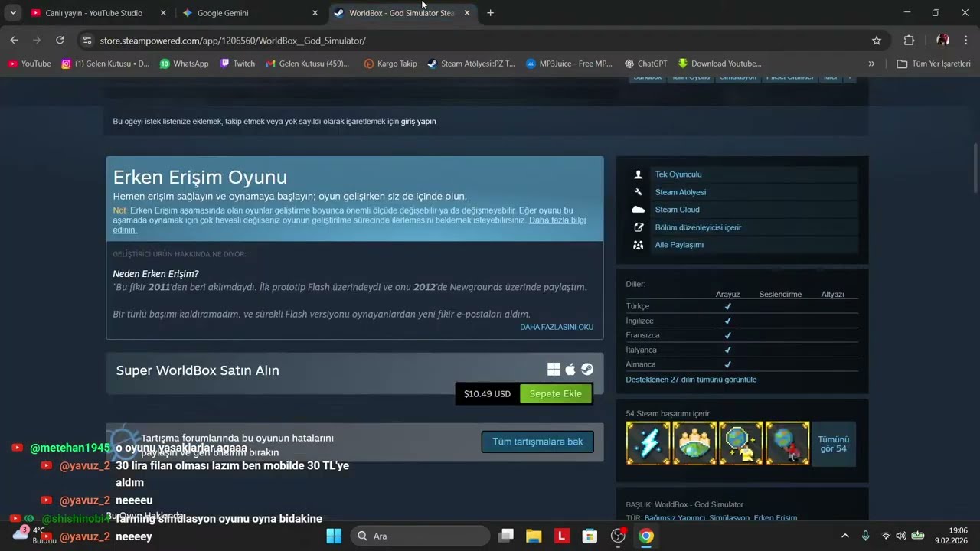Open the MP3Juice bookmark
This screenshot has width=980, height=551.
point(569,64)
